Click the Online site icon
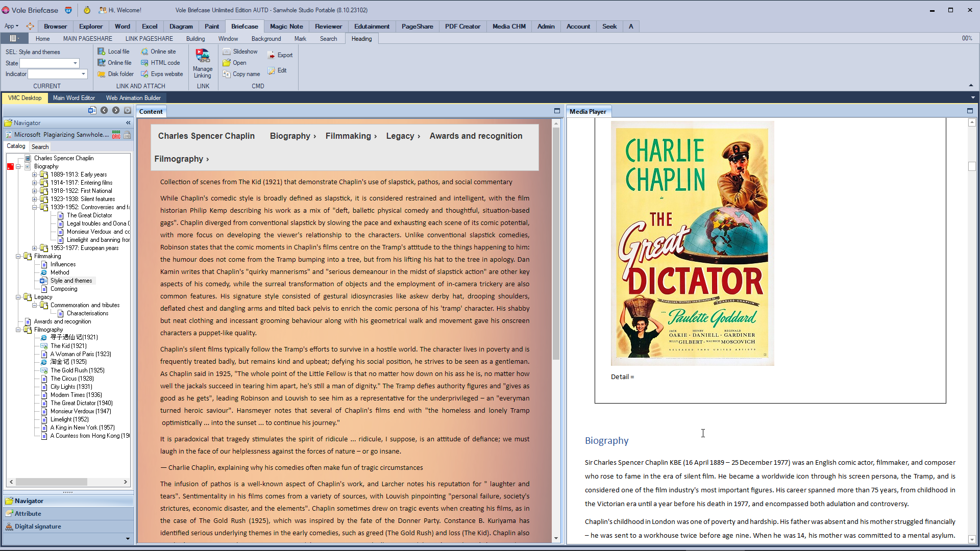 [x=144, y=52]
